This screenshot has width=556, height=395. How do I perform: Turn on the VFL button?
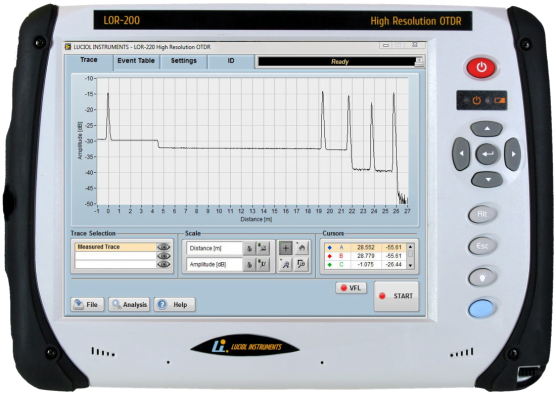tap(351, 288)
